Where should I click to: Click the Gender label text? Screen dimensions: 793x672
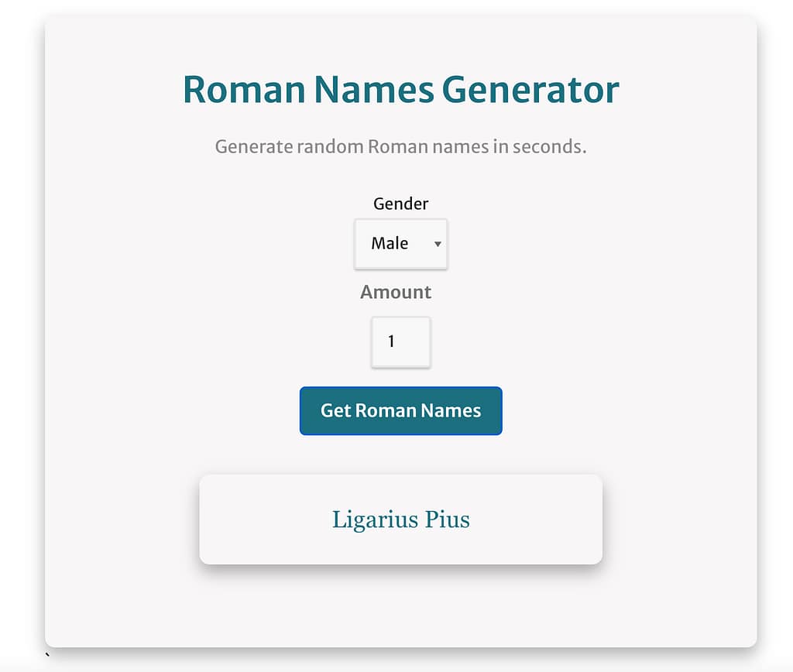pos(400,204)
